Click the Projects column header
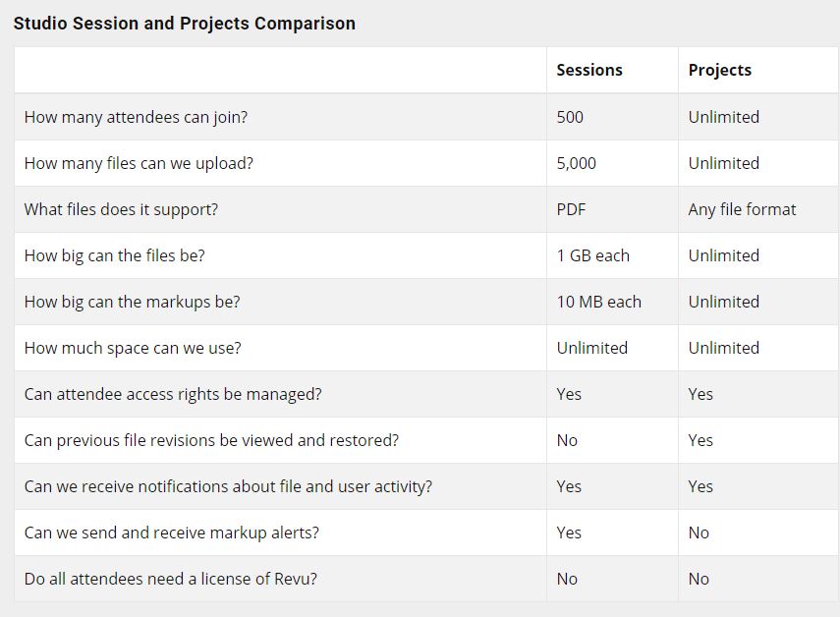 click(719, 70)
